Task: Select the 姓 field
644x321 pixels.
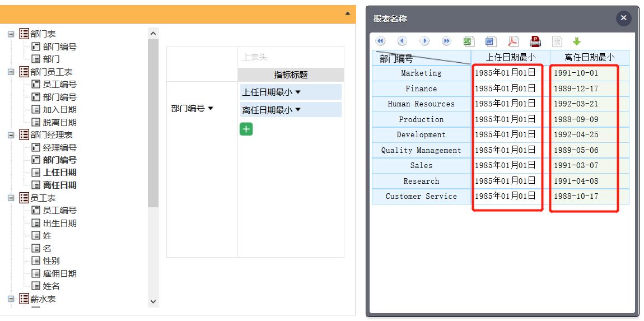Action: coord(47,236)
